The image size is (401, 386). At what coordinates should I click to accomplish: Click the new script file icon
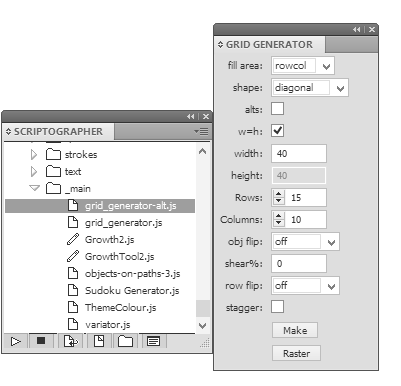(x=99, y=341)
